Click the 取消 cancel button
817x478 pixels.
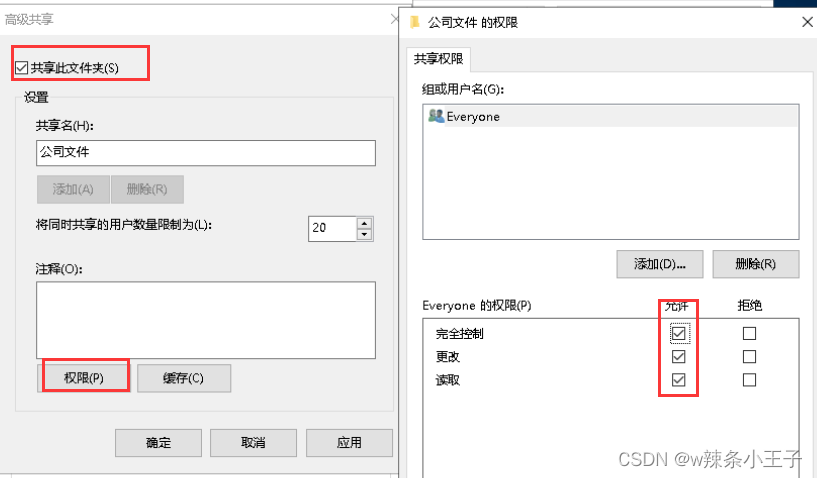point(253,443)
